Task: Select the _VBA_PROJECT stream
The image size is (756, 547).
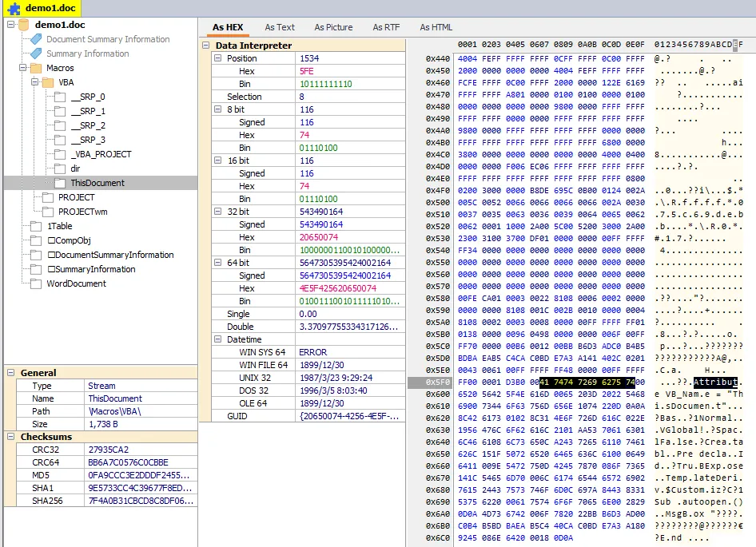Action: point(101,154)
